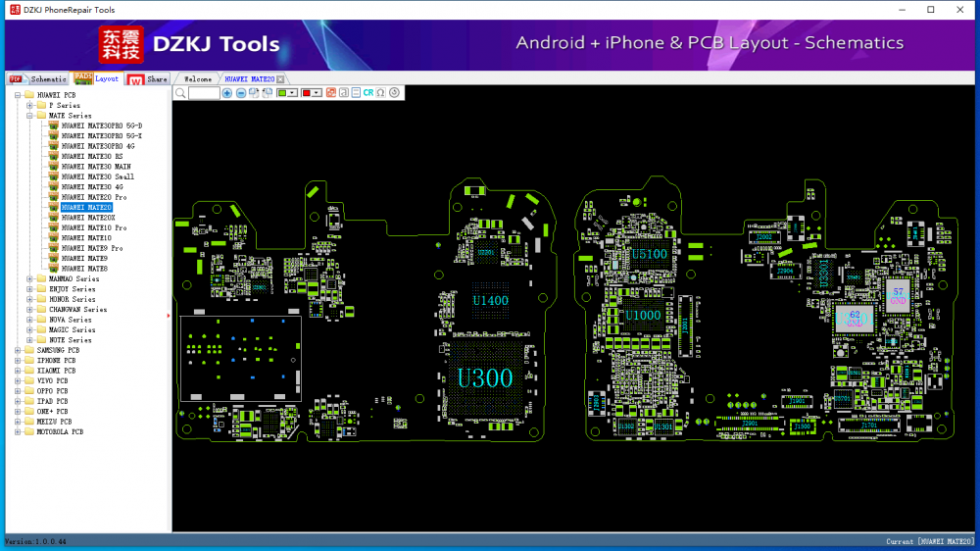Click the Omega resistance icon
Image resolution: width=980 pixels, height=551 pixels.
click(380, 93)
